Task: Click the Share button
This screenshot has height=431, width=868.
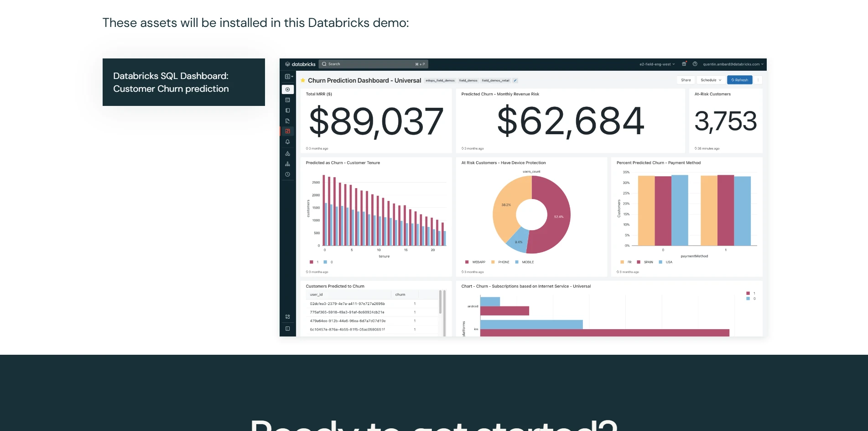Action: (686, 80)
